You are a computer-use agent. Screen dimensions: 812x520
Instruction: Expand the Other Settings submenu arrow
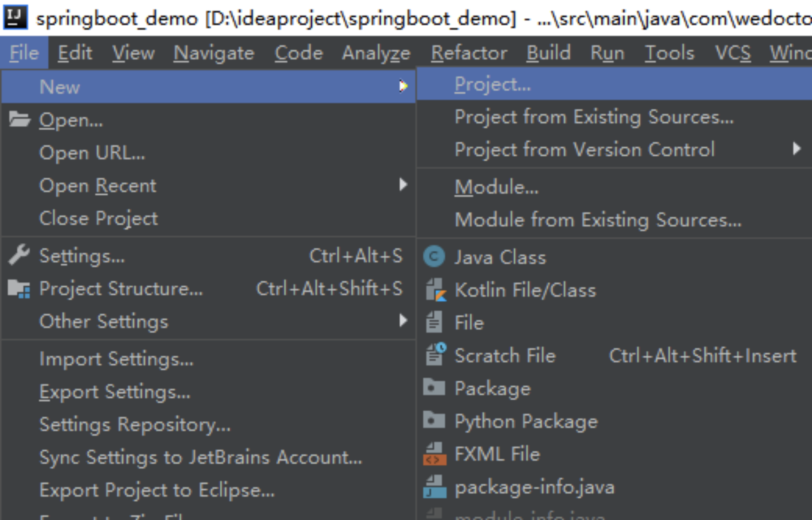[x=403, y=321]
